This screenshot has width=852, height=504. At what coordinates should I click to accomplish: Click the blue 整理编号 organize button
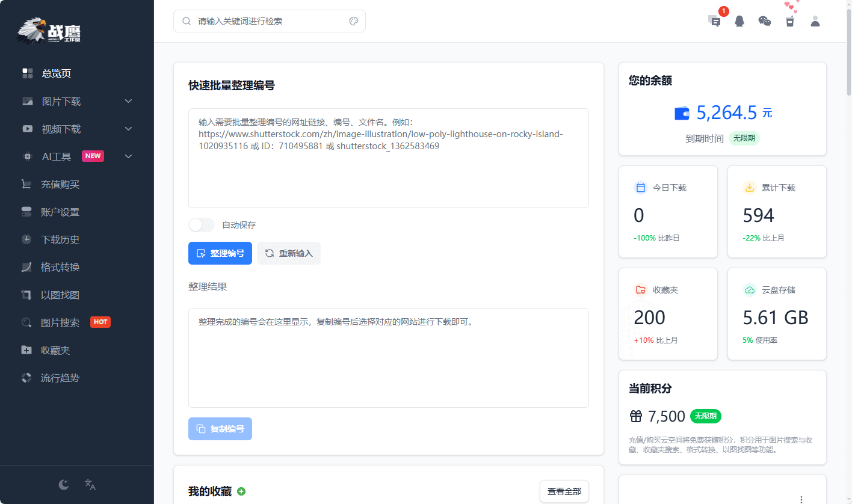[220, 253]
